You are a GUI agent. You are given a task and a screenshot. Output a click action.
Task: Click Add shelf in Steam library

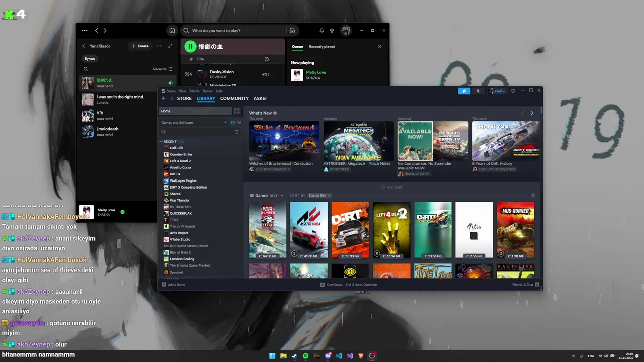click(x=391, y=187)
